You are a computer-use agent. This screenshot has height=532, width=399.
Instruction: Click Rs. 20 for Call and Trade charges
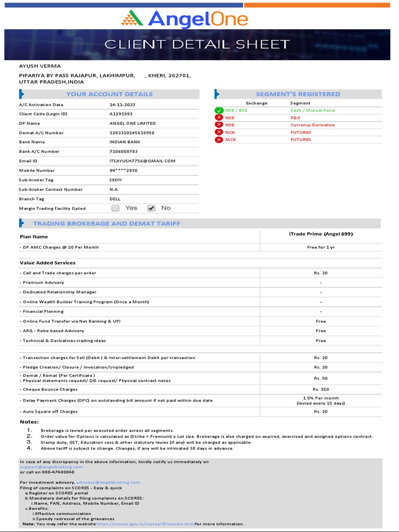pos(321,273)
